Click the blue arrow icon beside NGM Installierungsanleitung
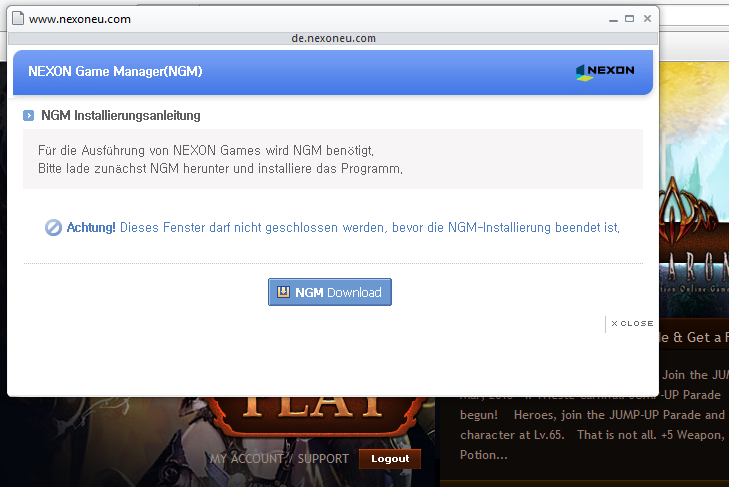729x487 pixels. pyautogui.click(x=28, y=115)
